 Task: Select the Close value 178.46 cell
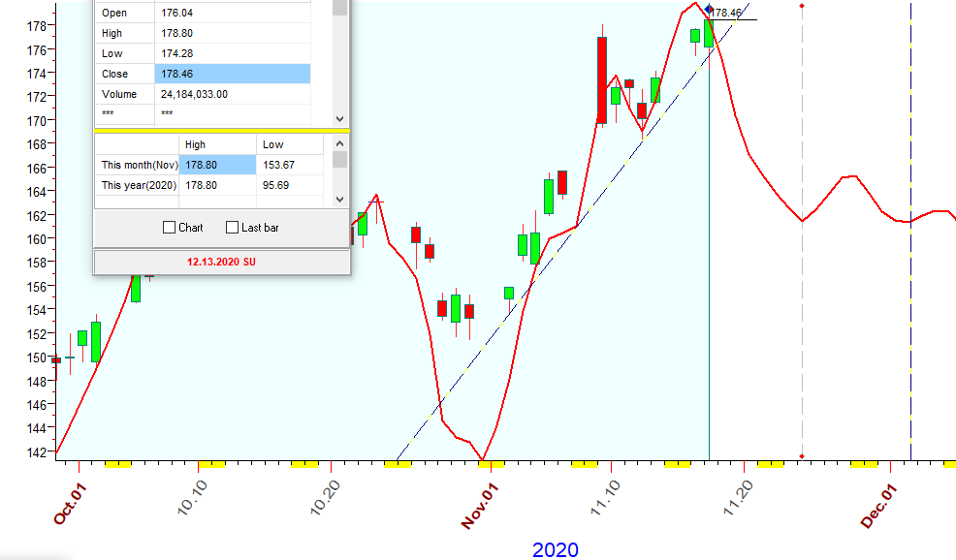pos(232,74)
